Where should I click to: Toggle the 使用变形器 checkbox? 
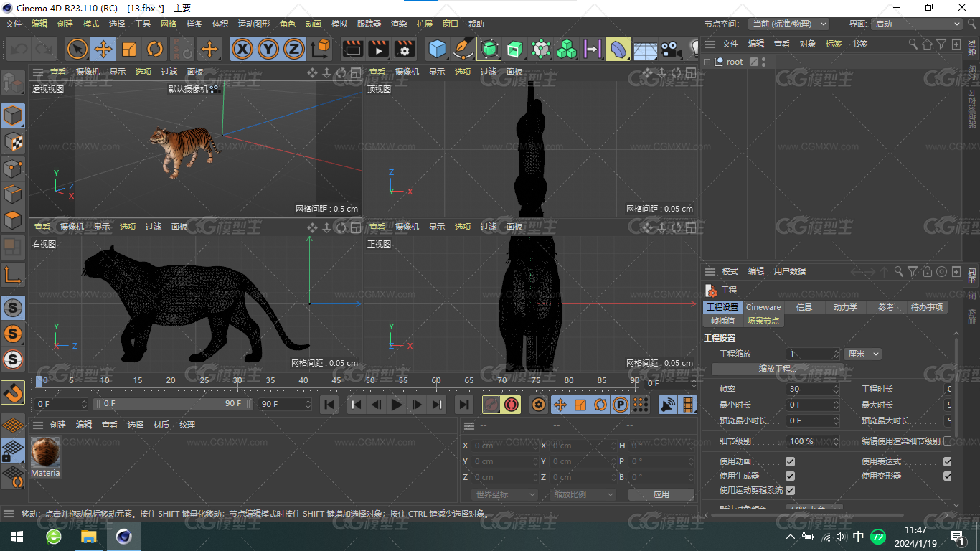coord(947,476)
